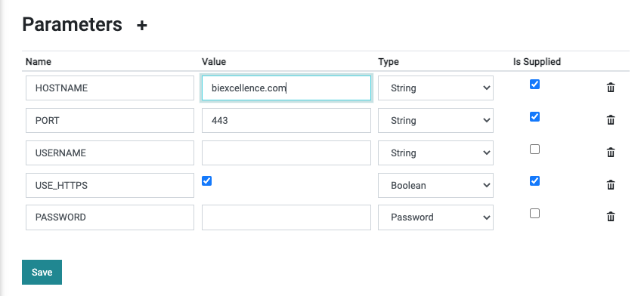Click the PASSWORD value input field
The width and height of the screenshot is (644, 296).
pyautogui.click(x=286, y=217)
